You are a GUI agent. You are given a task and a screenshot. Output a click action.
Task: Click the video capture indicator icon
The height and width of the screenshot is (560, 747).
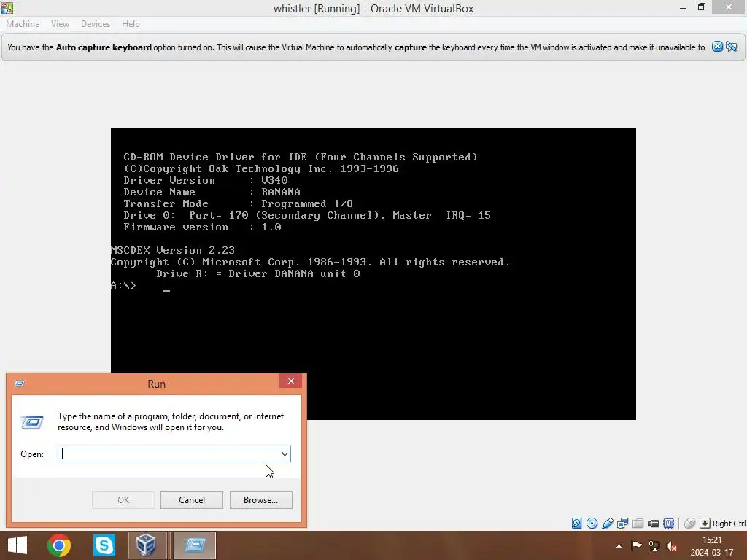click(x=653, y=524)
